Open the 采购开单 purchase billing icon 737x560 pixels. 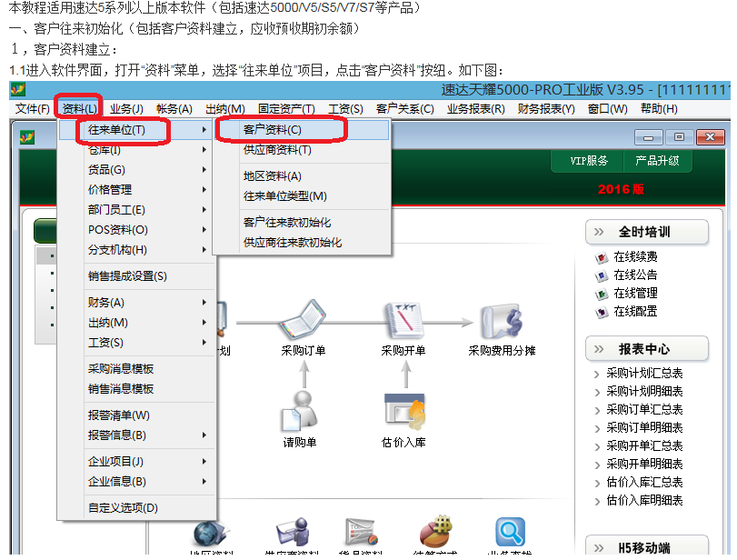(403, 320)
